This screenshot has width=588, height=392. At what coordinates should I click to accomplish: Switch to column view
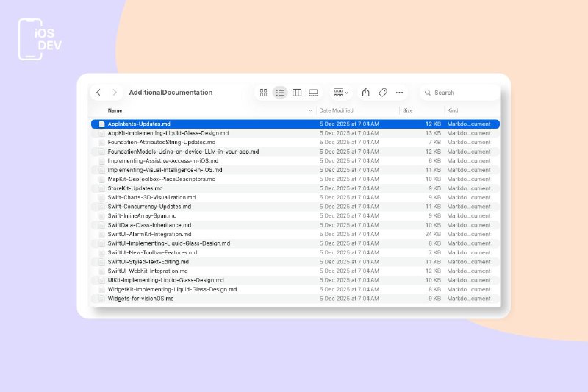[297, 93]
